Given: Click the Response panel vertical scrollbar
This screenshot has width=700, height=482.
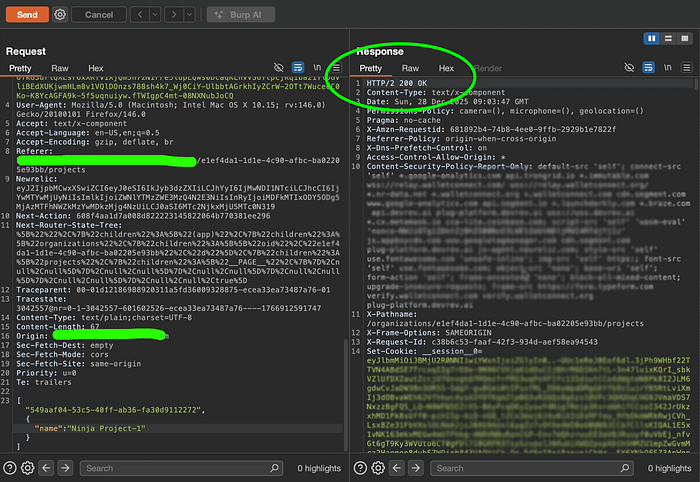Looking at the screenshot, I should 696,84.
